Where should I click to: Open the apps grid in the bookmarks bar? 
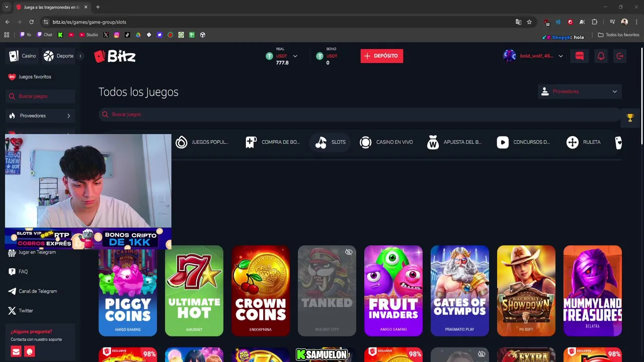7,35
